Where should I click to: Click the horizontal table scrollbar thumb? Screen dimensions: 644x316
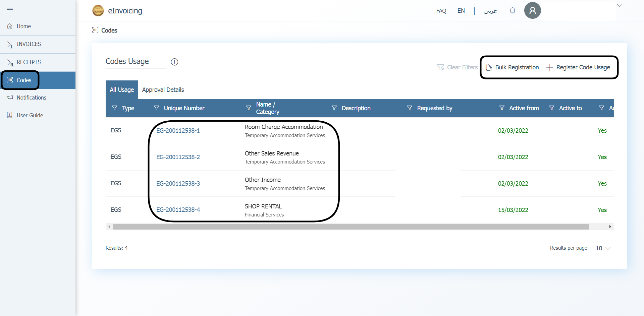point(351,227)
